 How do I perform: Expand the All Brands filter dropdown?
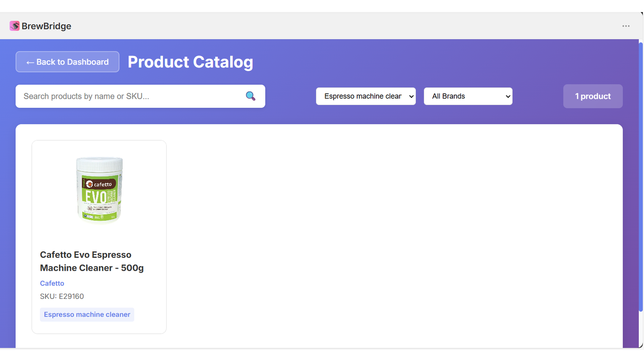click(468, 96)
